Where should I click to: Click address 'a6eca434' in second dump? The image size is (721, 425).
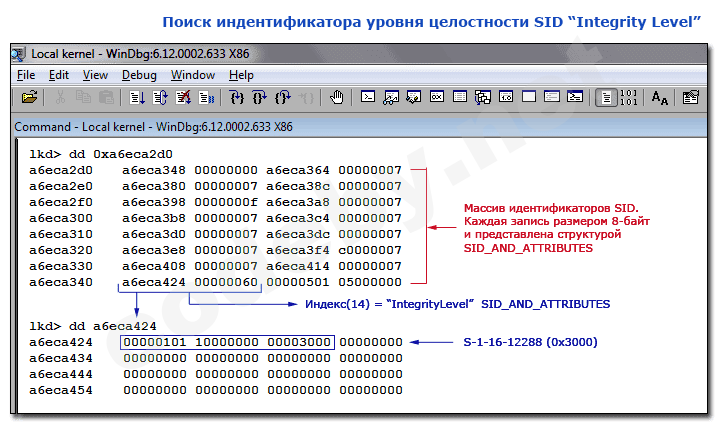61,358
